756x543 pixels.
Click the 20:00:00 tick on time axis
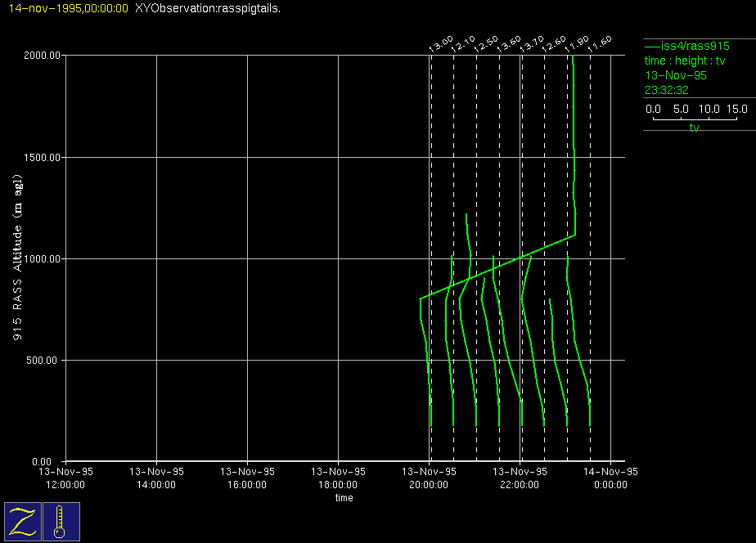coord(430,478)
